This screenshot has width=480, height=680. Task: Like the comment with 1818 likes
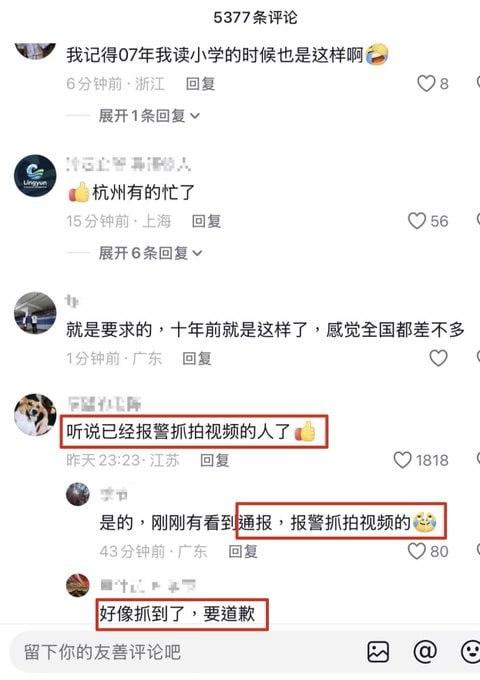pos(402,460)
